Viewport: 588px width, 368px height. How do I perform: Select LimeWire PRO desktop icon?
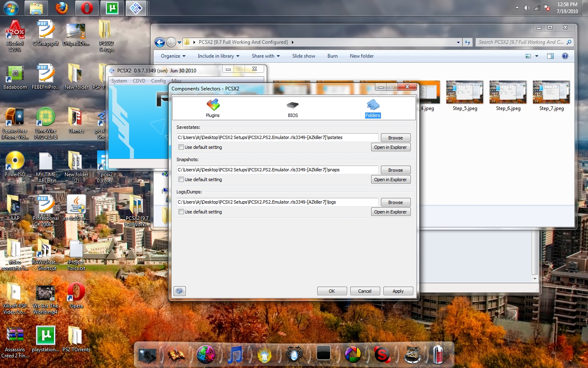point(46,123)
